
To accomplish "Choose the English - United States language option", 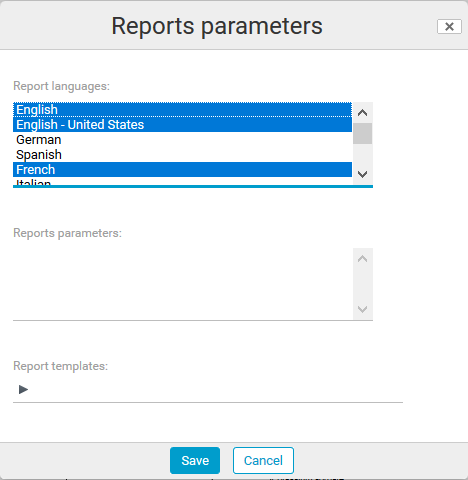I will coord(182,125).
